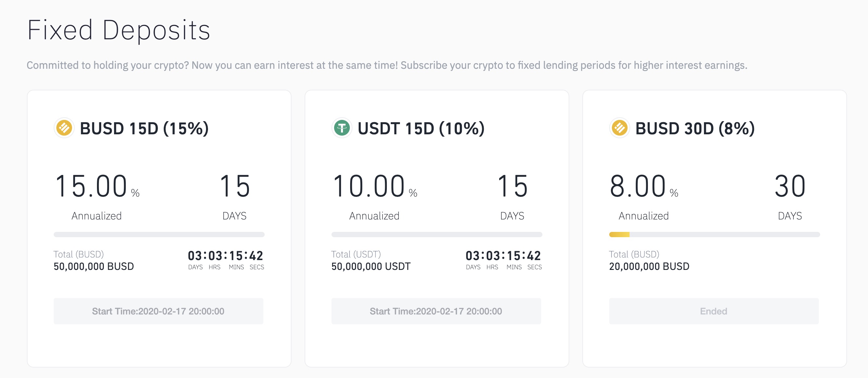Click the 20,000,000 BUSD total amount
The width and height of the screenshot is (868, 378).
tap(649, 267)
